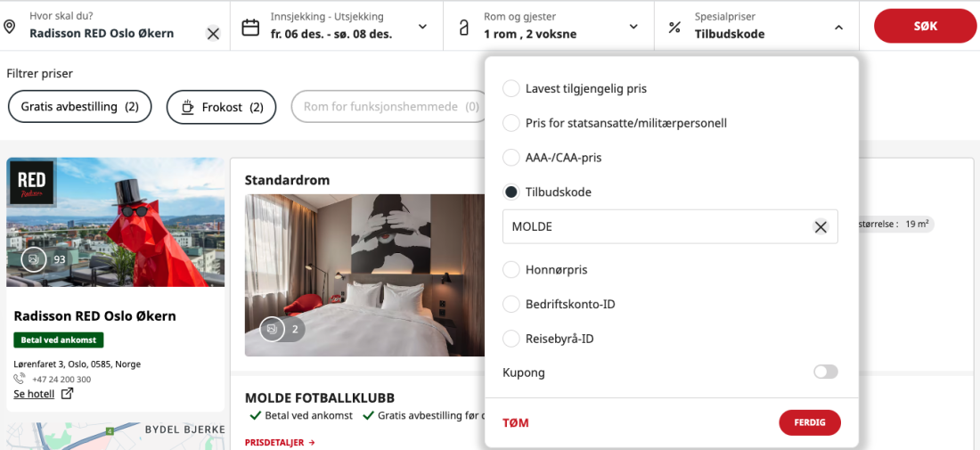Image resolution: width=980 pixels, height=450 pixels.
Task: Select the Bedriftskonto-ID radio button
Action: 511,305
